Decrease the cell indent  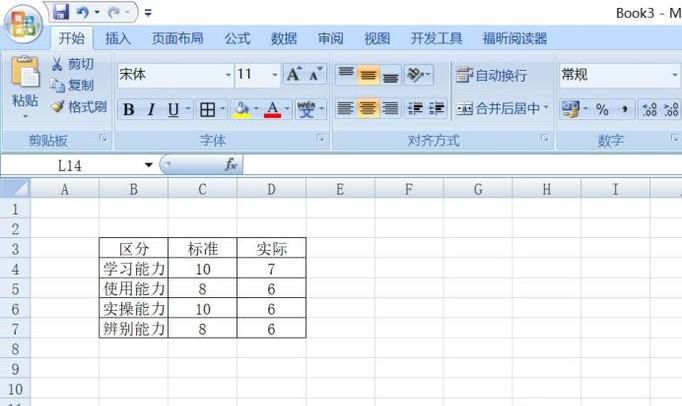pyautogui.click(x=415, y=108)
